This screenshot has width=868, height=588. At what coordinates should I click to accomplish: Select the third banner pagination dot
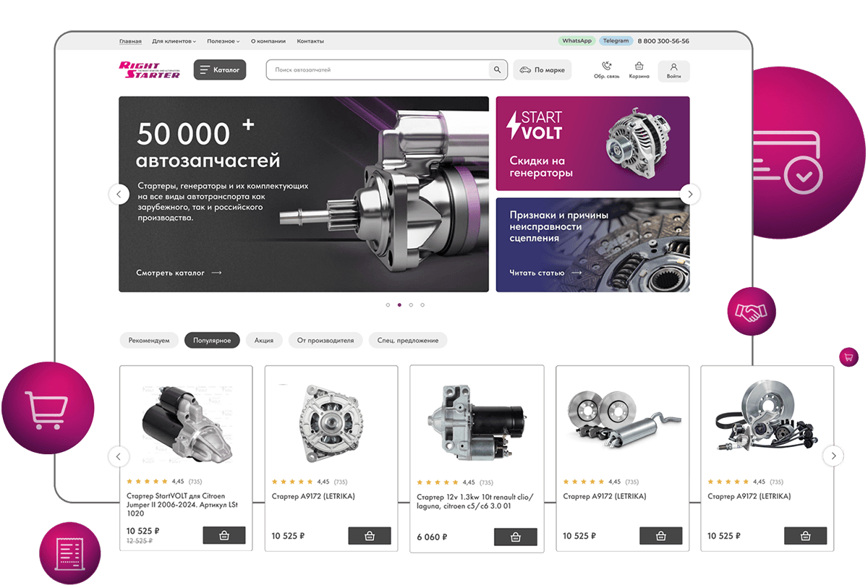pos(411,305)
